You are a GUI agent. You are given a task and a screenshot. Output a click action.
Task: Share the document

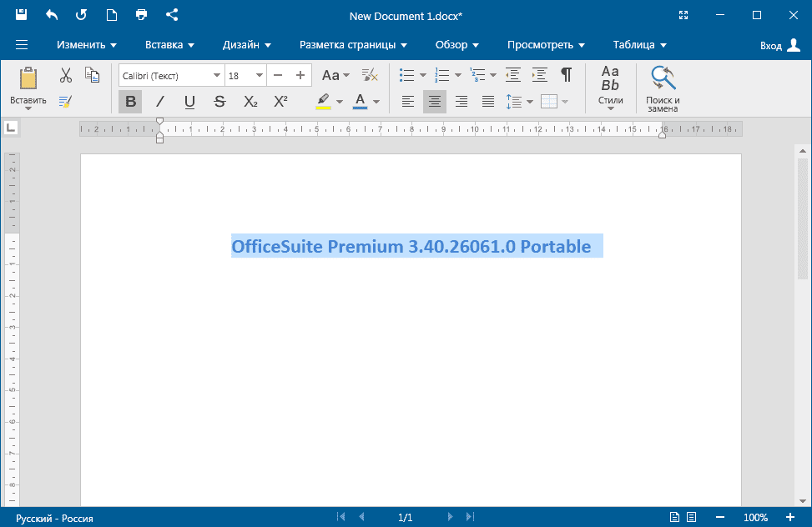click(x=172, y=14)
